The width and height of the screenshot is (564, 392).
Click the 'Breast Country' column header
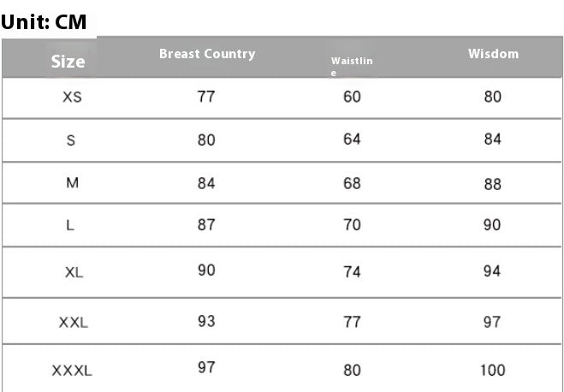point(207,54)
